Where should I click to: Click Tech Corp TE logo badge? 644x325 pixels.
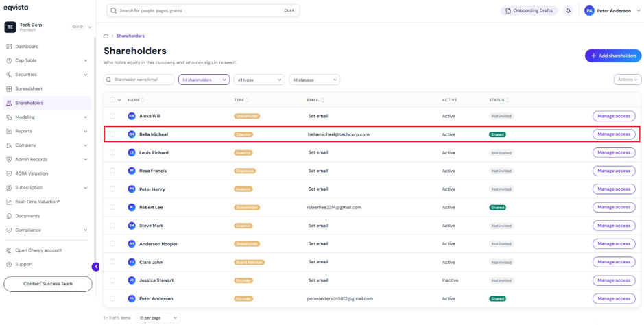[x=10, y=27]
